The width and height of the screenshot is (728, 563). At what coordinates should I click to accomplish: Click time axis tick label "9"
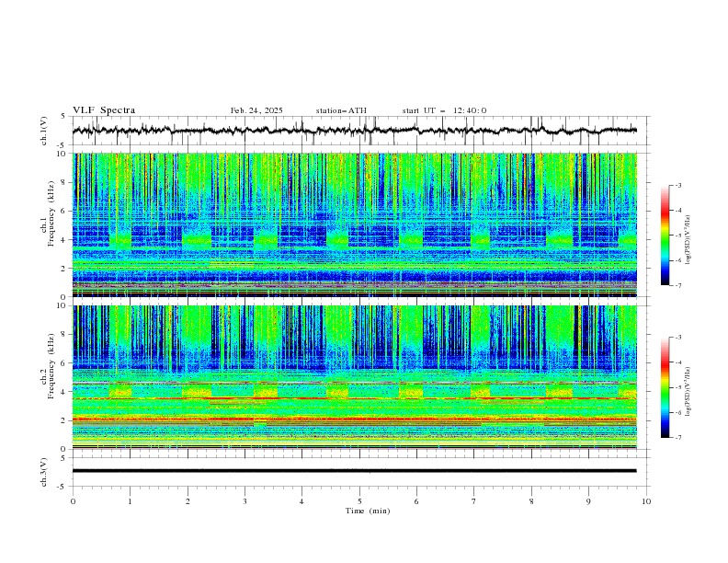tap(588, 501)
